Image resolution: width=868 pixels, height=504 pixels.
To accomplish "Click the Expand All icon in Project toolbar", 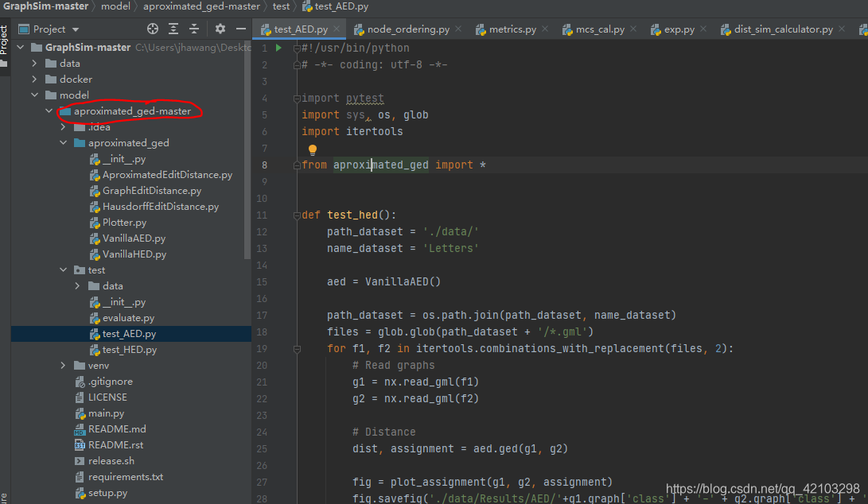I will point(173,27).
